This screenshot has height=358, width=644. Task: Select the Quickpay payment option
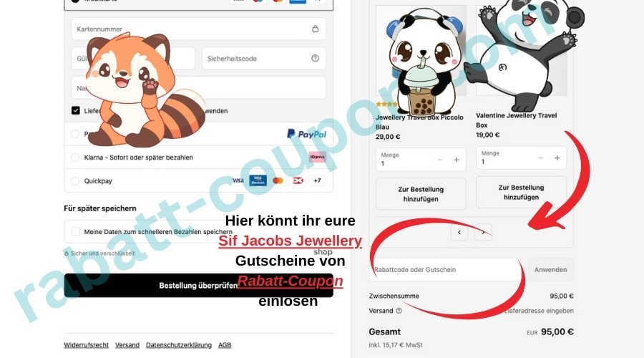(76, 181)
